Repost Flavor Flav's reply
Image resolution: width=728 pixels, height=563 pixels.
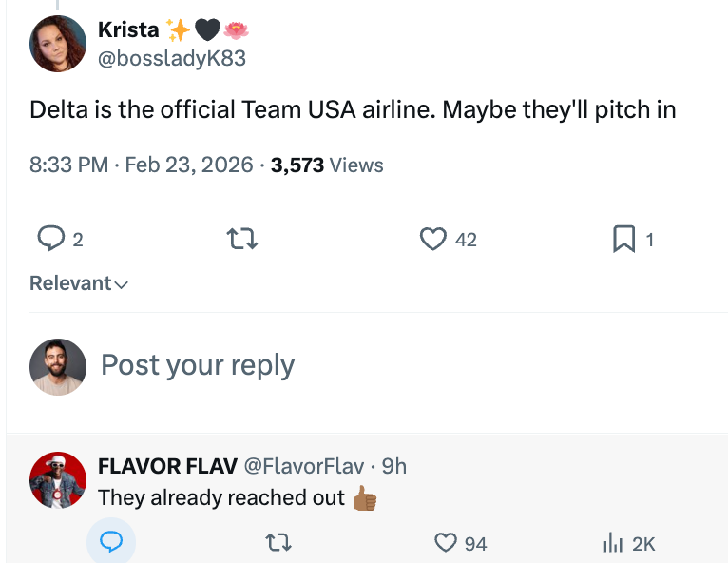point(278,543)
